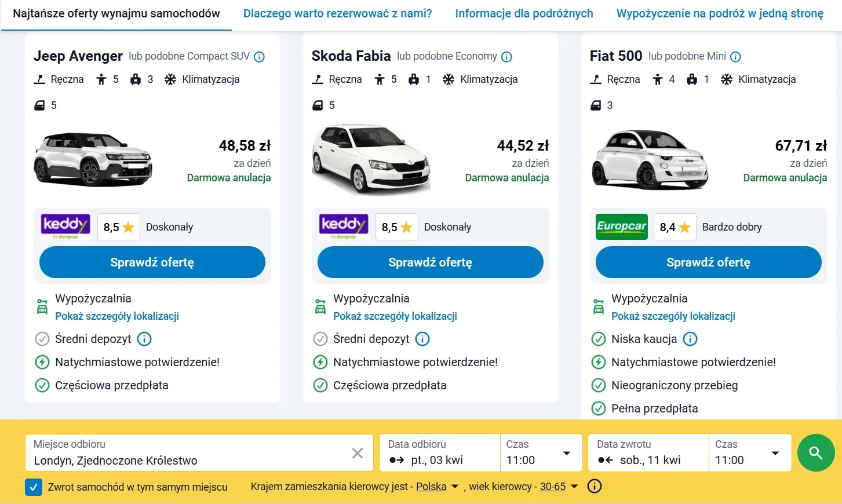Click the info icon beside Economy label
The image size is (842, 504).
[507, 56]
